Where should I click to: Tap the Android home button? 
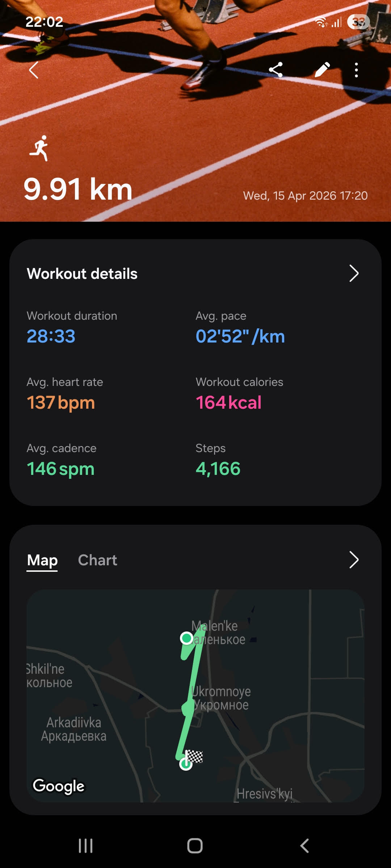195,846
